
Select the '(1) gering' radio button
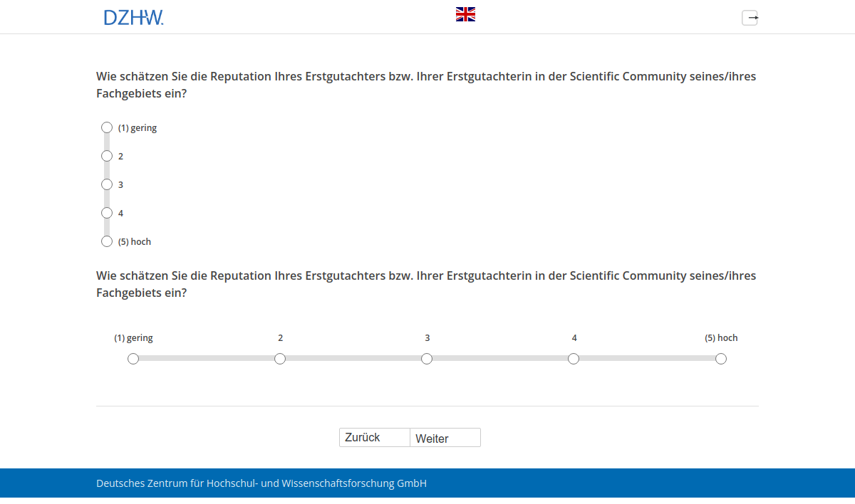(x=107, y=127)
